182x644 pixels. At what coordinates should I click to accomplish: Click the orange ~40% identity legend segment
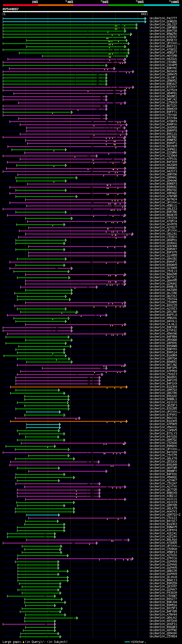click(56, 5)
